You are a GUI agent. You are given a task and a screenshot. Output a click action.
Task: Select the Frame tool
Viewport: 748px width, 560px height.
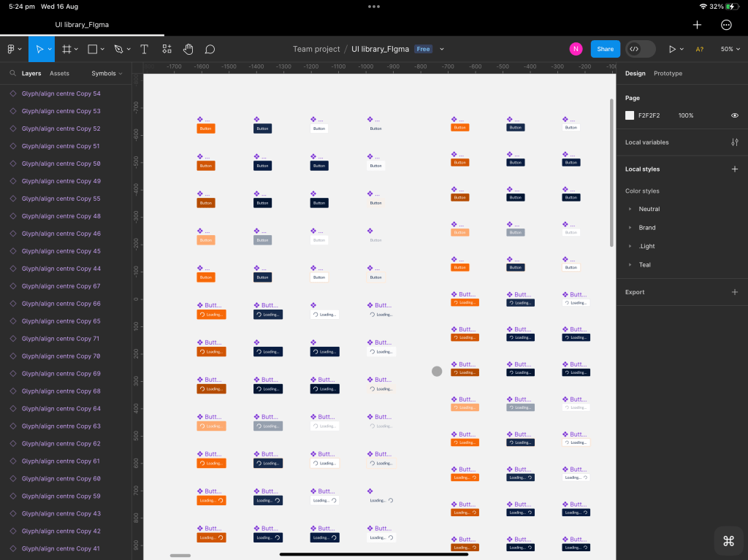tap(66, 49)
